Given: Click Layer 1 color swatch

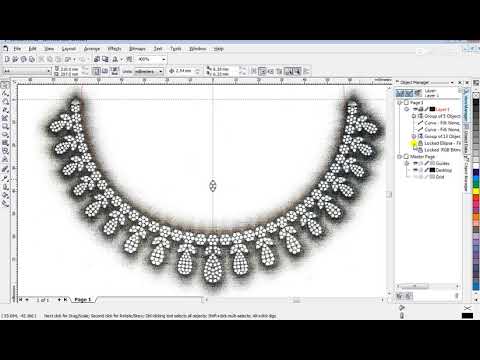Looking at the screenshot, I should (x=432, y=109).
